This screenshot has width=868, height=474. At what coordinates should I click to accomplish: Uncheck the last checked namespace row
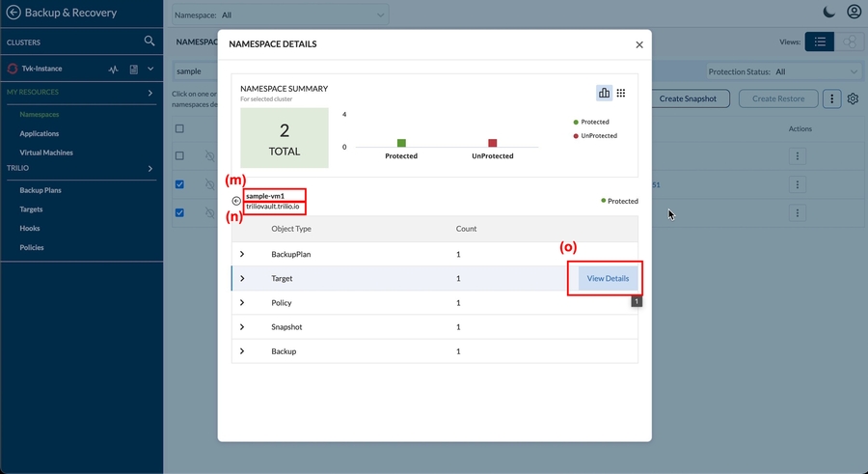179,213
